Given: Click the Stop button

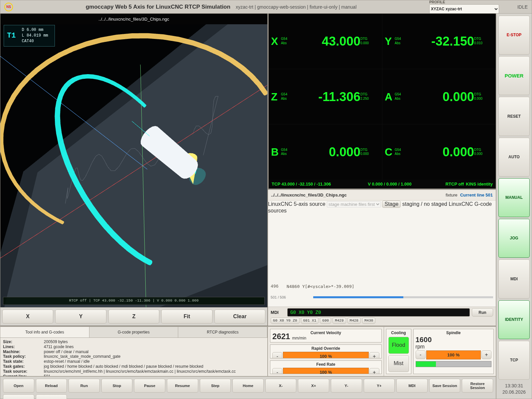Looking at the screenshot, I should click(117, 386).
